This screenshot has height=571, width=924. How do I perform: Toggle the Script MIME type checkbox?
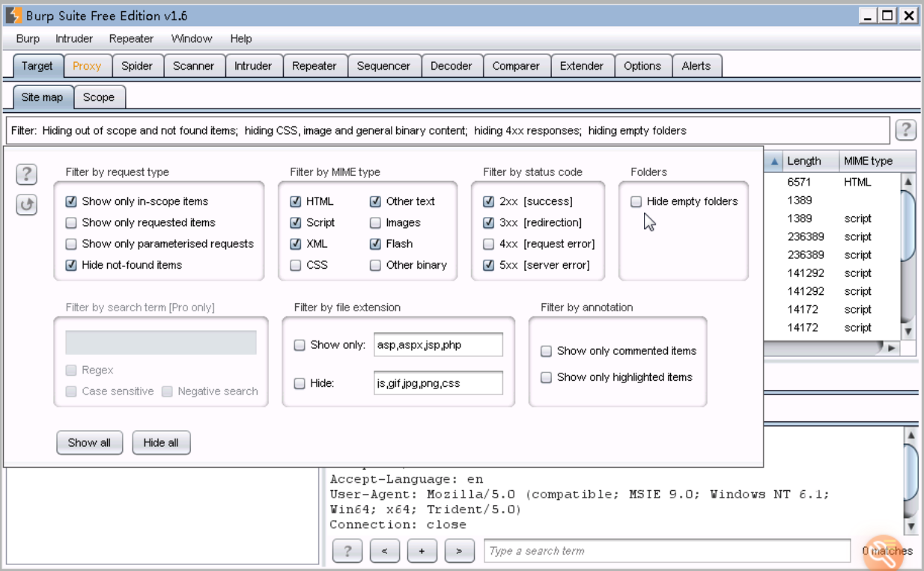296,222
